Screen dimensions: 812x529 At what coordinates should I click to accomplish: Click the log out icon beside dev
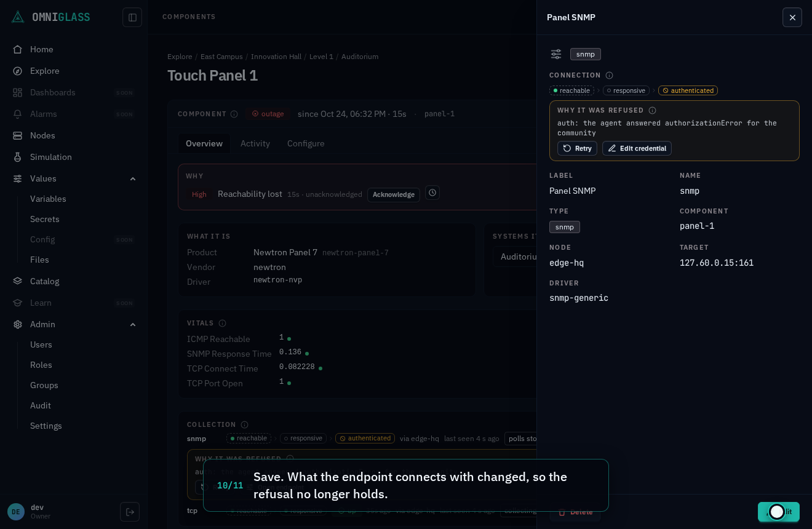(x=130, y=512)
